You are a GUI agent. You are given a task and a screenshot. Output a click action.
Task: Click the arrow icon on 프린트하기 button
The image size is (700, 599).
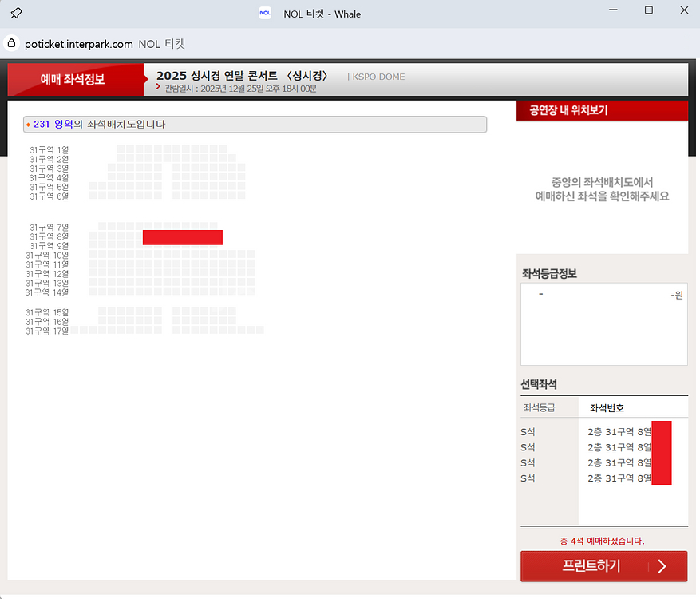661,566
